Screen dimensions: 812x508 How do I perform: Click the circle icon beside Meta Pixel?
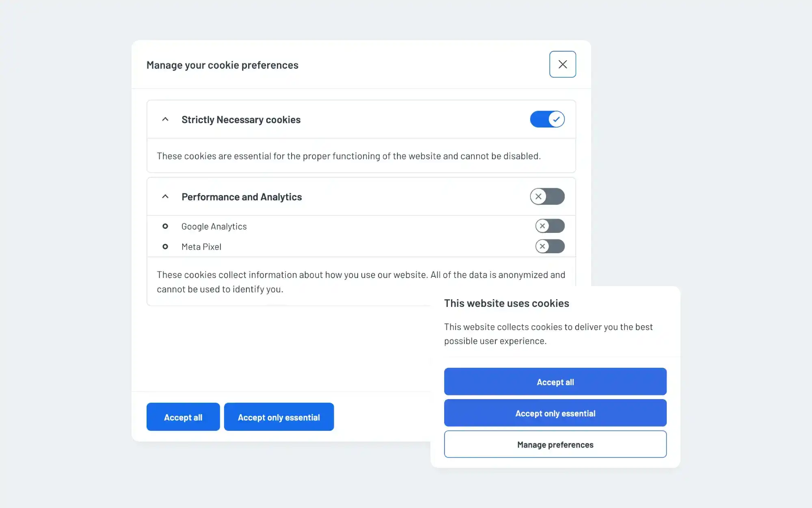tap(165, 247)
